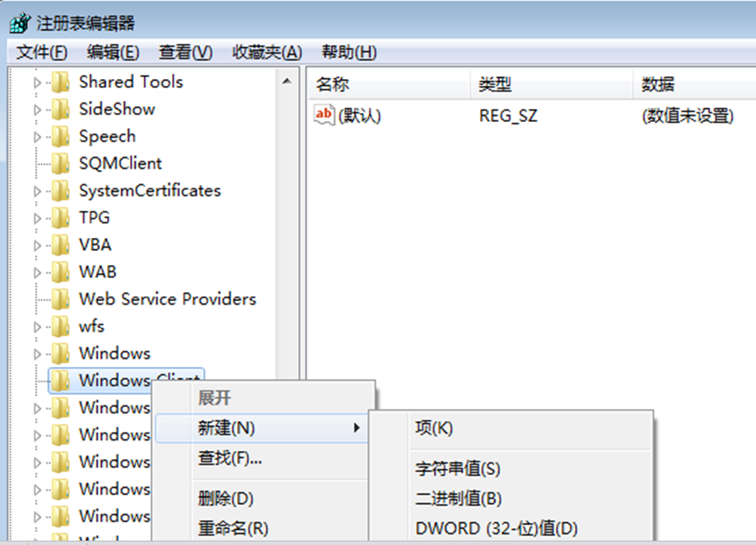756x545 pixels.
Task: Select 字符串值(S) in the submenu
Action: (457, 470)
